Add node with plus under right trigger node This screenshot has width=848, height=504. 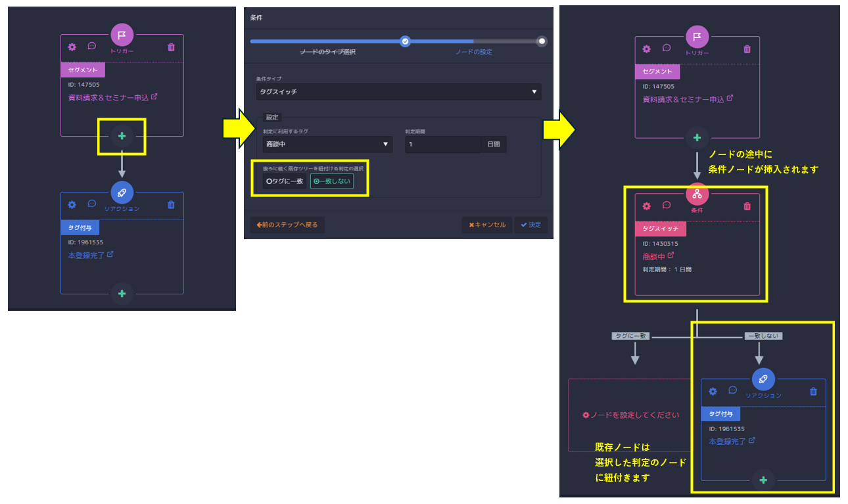[x=697, y=138]
